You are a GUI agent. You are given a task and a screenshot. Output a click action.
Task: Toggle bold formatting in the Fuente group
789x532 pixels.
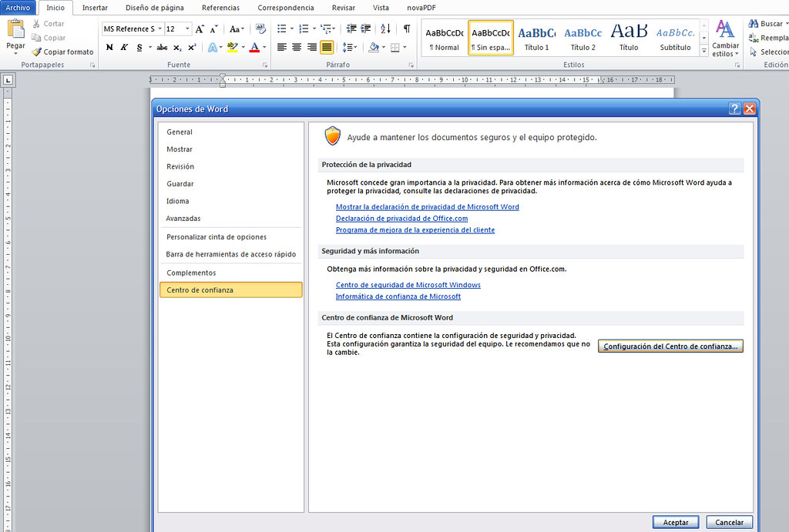point(109,47)
